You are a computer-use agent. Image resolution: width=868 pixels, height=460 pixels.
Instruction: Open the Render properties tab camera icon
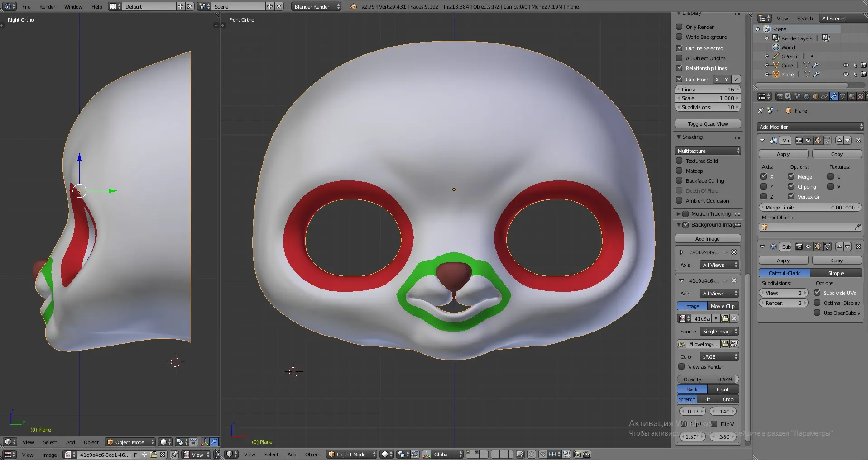click(779, 96)
